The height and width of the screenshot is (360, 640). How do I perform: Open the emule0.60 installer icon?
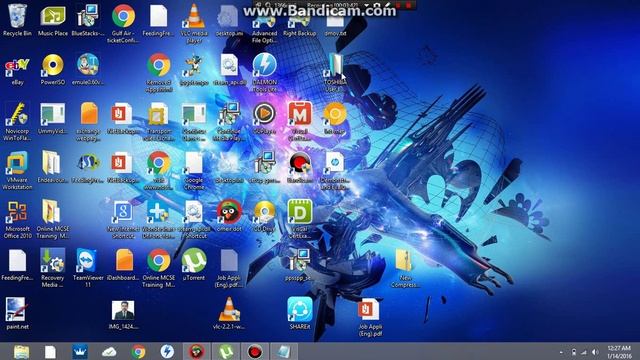(x=88, y=64)
